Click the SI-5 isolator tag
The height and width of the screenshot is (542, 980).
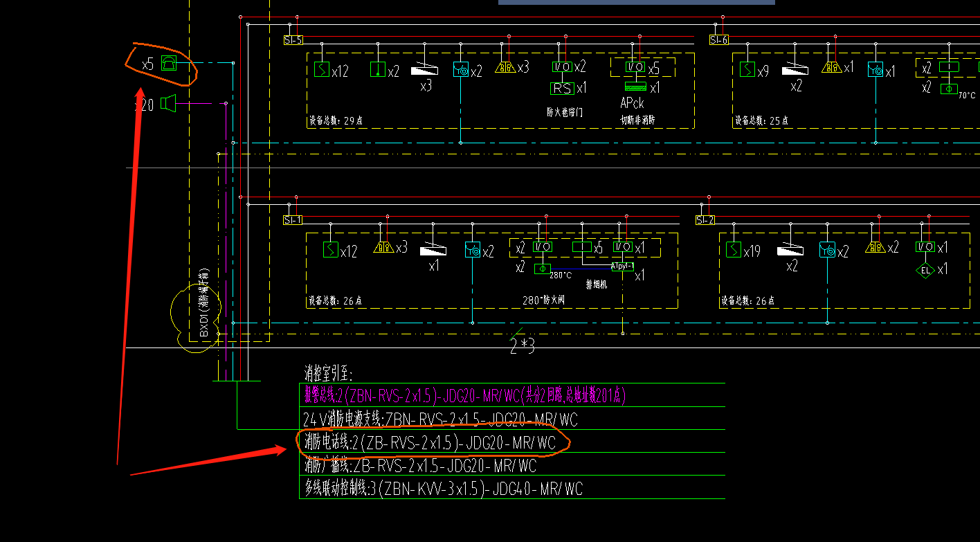pyautogui.click(x=293, y=40)
